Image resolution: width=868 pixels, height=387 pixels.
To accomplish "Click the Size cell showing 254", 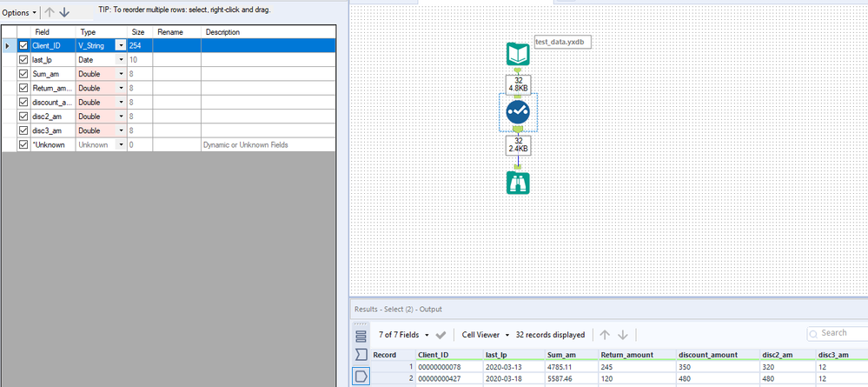I will [x=140, y=46].
